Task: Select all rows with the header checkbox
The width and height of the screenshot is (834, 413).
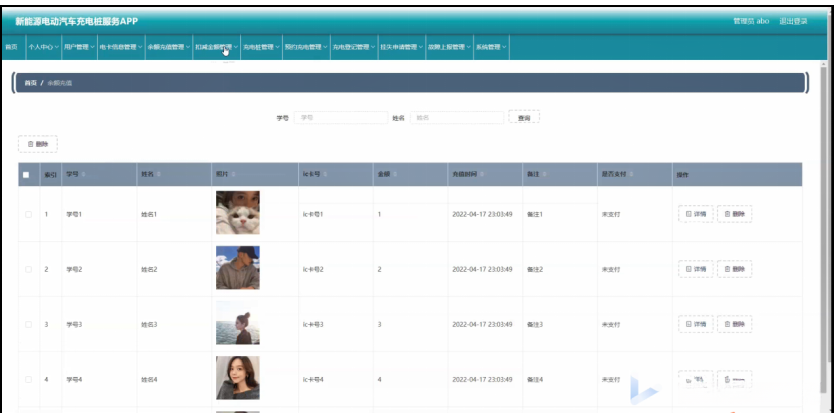Action: pos(26,175)
